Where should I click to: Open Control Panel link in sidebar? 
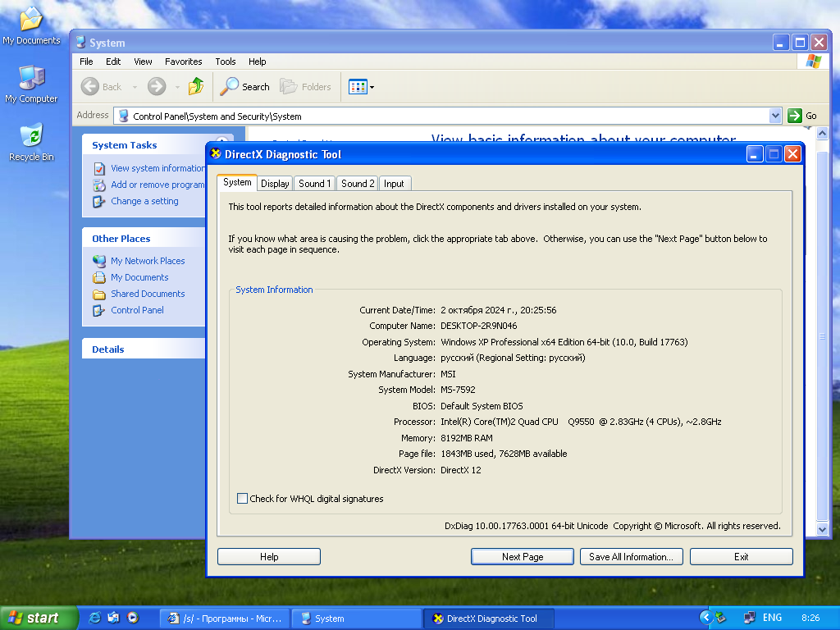(x=137, y=310)
